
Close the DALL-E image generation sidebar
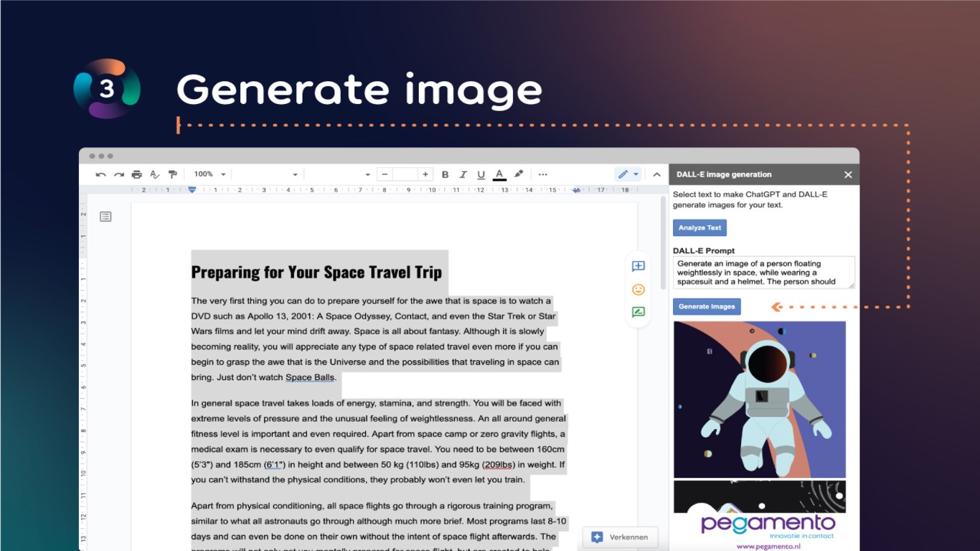point(848,174)
